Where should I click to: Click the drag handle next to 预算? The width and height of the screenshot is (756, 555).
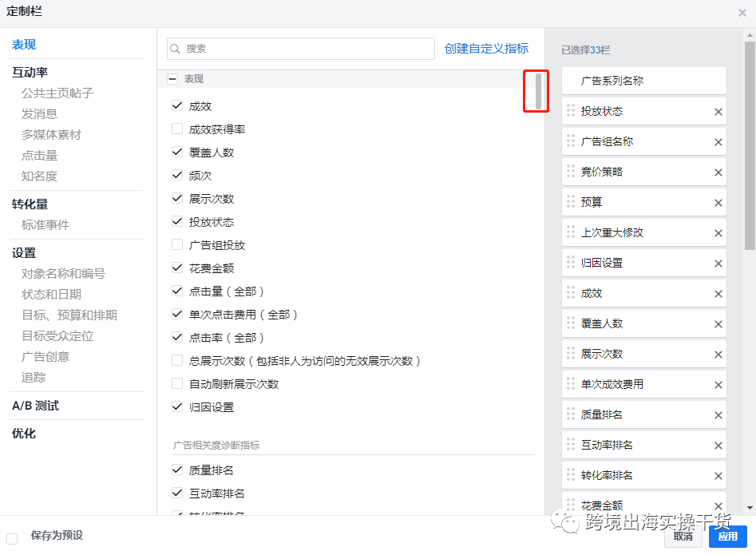tap(570, 202)
